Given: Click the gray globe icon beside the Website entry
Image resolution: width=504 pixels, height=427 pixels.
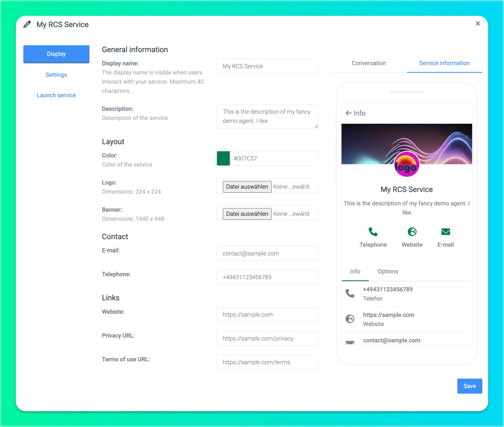Looking at the screenshot, I should point(350,319).
